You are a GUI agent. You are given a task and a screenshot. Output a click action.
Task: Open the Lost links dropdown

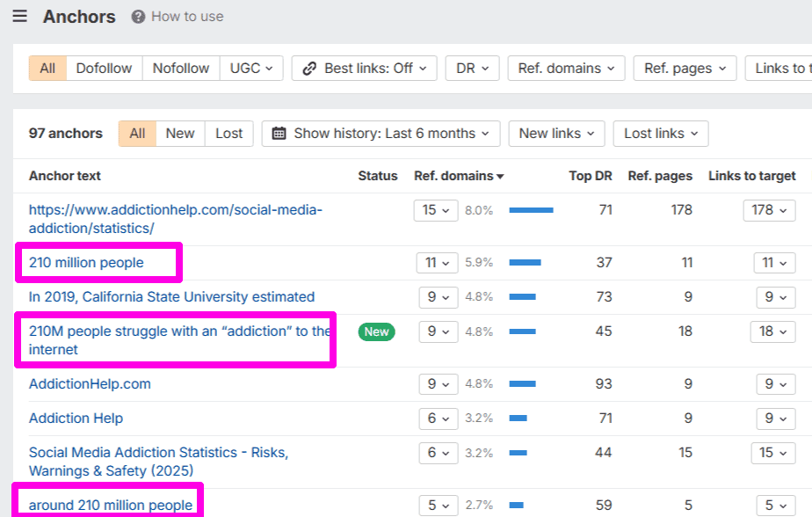click(660, 133)
